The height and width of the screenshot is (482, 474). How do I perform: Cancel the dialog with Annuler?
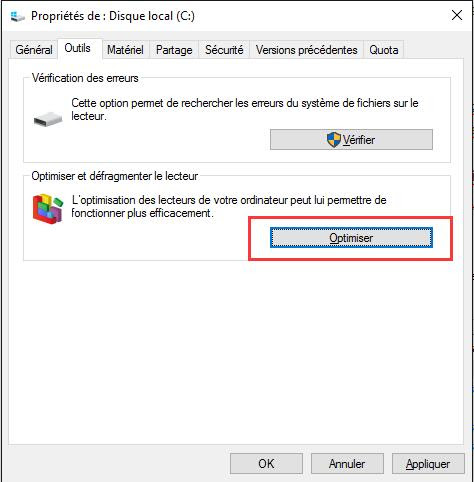coord(347,464)
